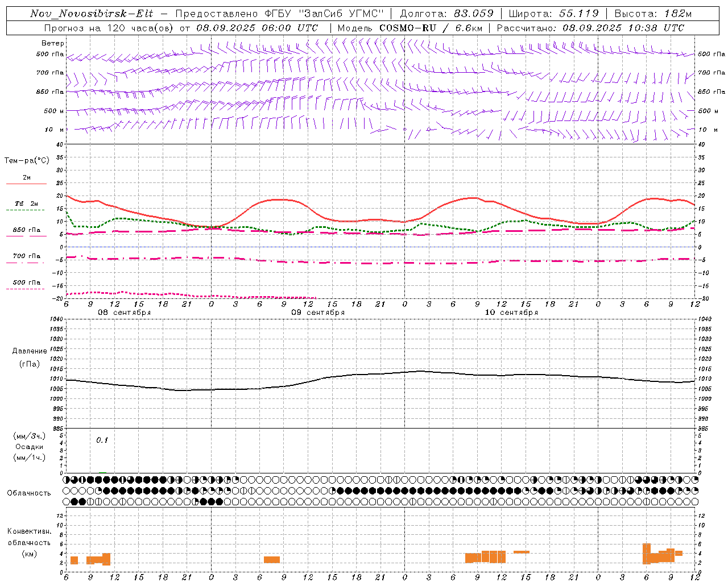Select the provider text ФГБУ "ЗапСиб УГМС"
This screenshot has height=582, width=728.
coord(324,14)
